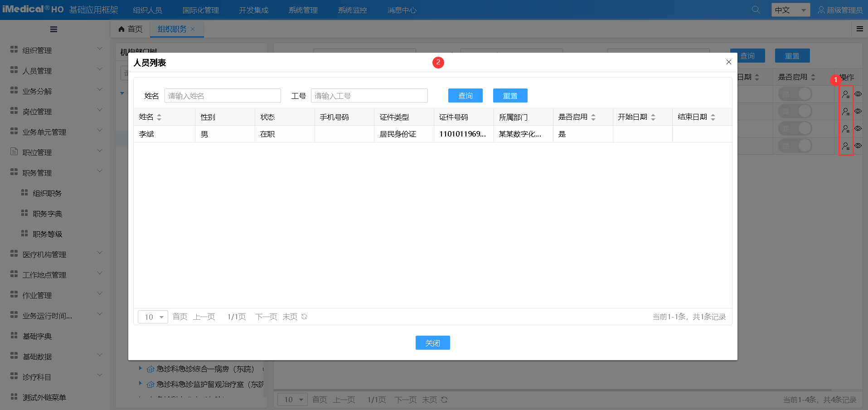Toggle the first row 是否启用 switch
This screenshot has width=868, height=410.
pos(795,94)
